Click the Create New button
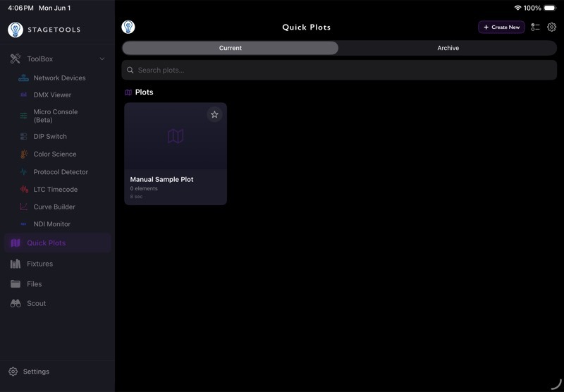The image size is (564, 392). (x=501, y=27)
